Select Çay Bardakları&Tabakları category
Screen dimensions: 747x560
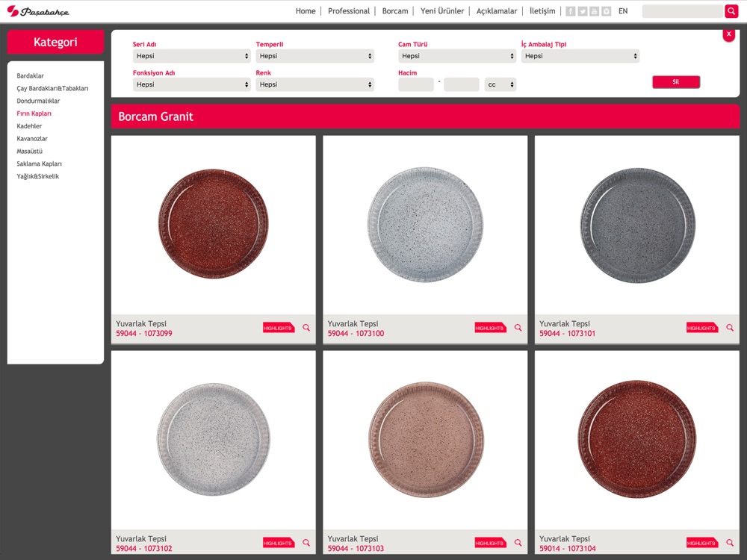(x=52, y=89)
